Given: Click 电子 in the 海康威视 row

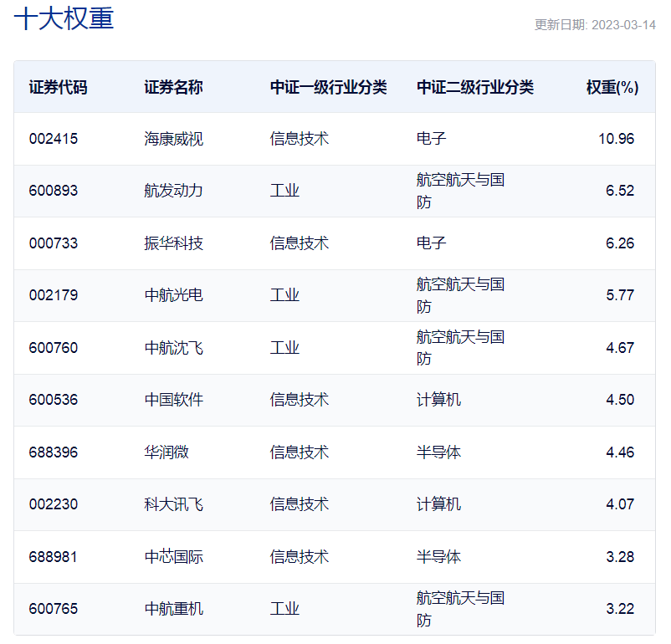Looking at the screenshot, I should 432,139.
